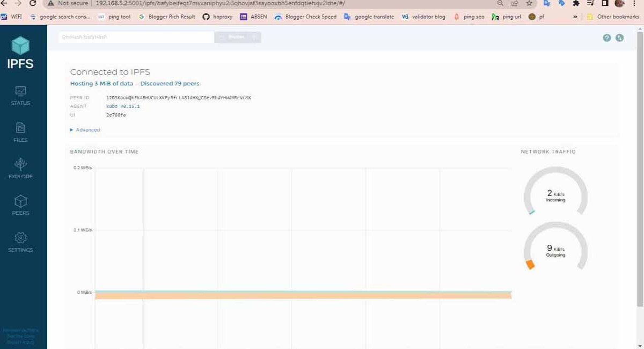
Task: Expand the hidden bookmarks chevron
Action: click(x=575, y=17)
